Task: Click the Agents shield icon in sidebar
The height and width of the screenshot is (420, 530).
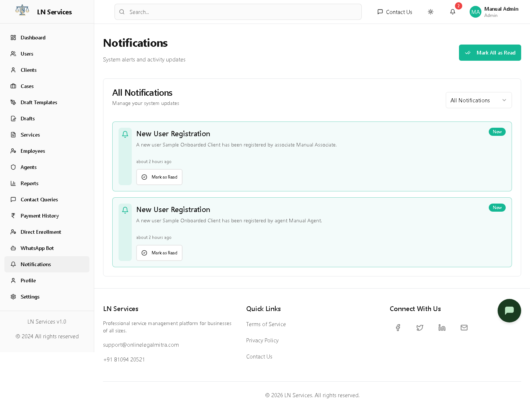Action: coord(13,167)
